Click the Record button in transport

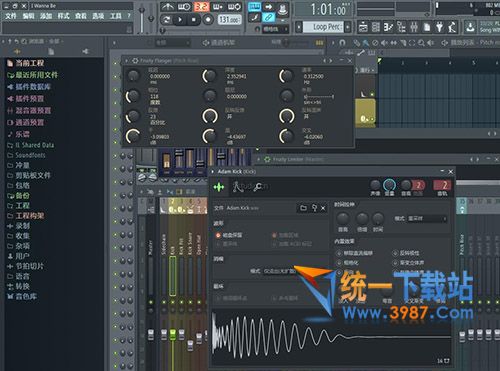click(x=208, y=20)
